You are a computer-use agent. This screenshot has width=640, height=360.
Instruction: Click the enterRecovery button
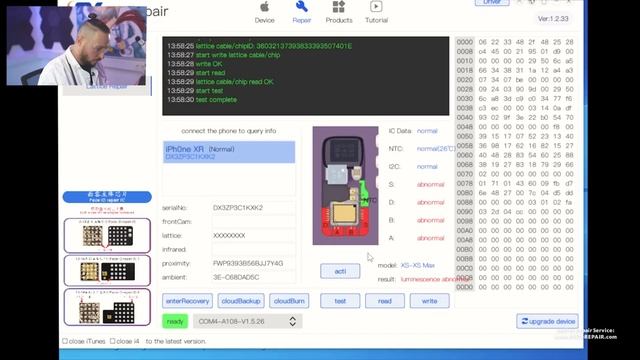pos(187,301)
